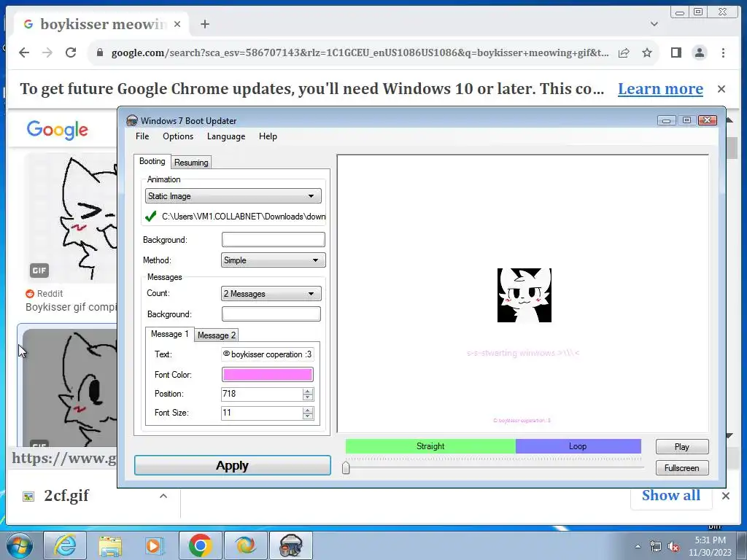Open the Method Simple dropdown
The image size is (747, 560).
(273, 260)
